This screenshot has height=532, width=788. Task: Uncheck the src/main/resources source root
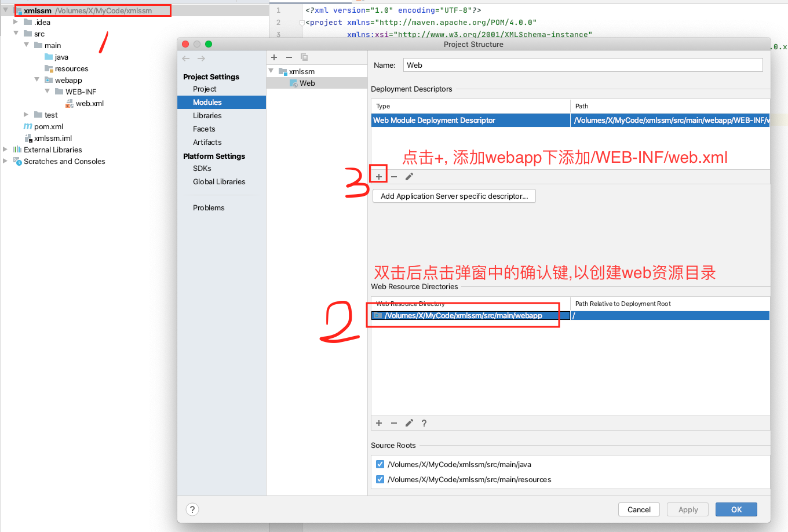click(380, 479)
